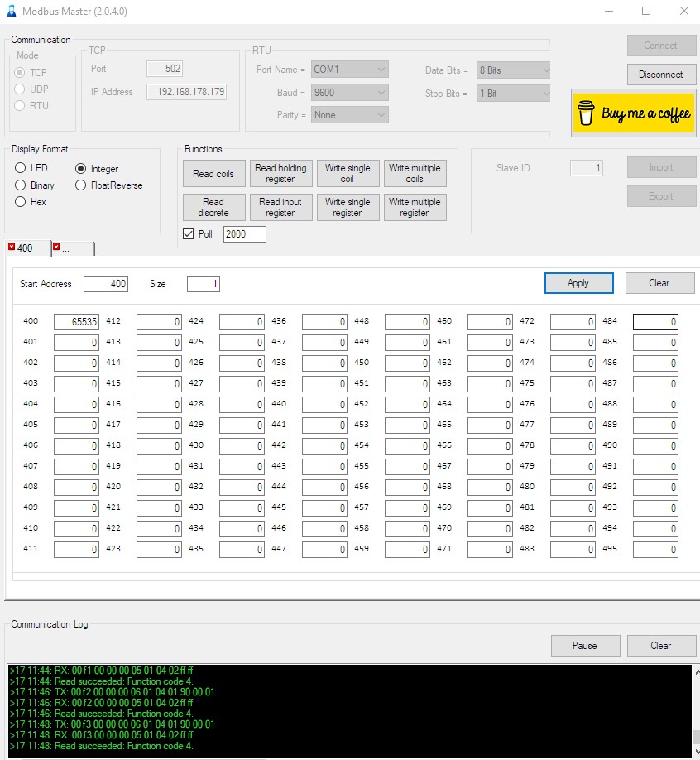Select the Binary display format option
The height and width of the screenshot is (760, 700).
[21, 185]
